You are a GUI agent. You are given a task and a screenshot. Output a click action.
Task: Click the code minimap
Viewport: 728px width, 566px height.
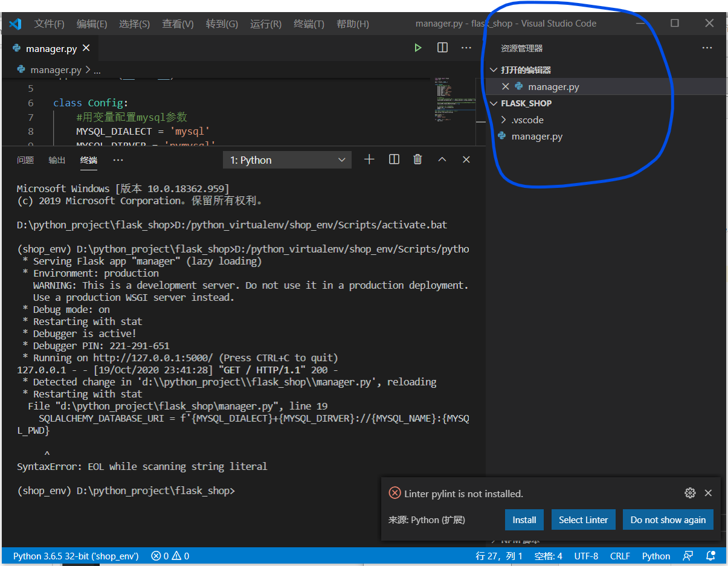point(455,100)
